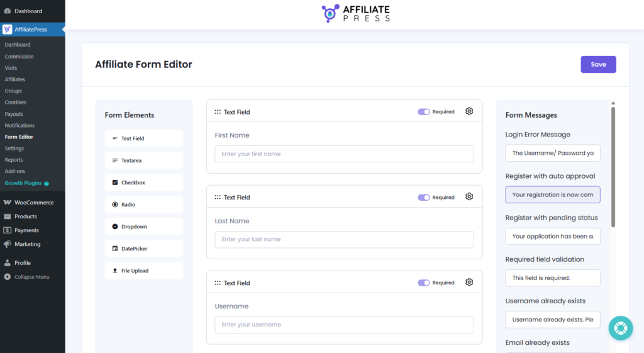Click the Products sidebar icon

pos(8,216)
